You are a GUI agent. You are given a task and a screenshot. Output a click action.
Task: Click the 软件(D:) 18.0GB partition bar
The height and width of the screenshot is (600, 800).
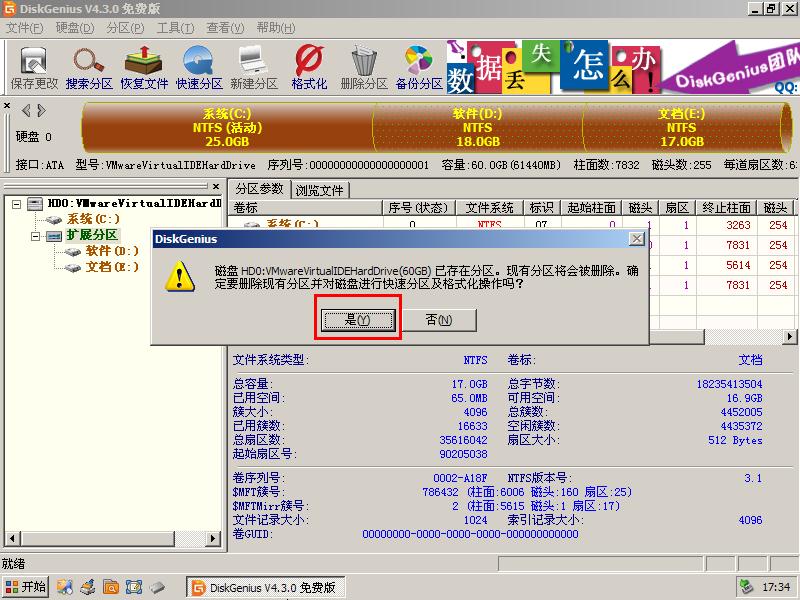[x=478, y=128]
